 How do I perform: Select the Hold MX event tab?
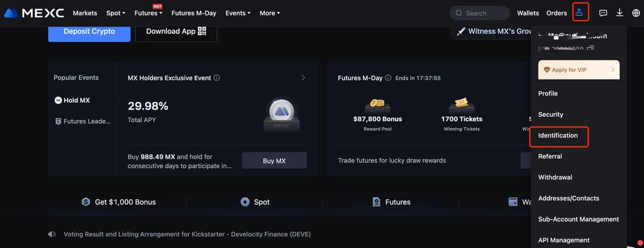click(72, 100)
